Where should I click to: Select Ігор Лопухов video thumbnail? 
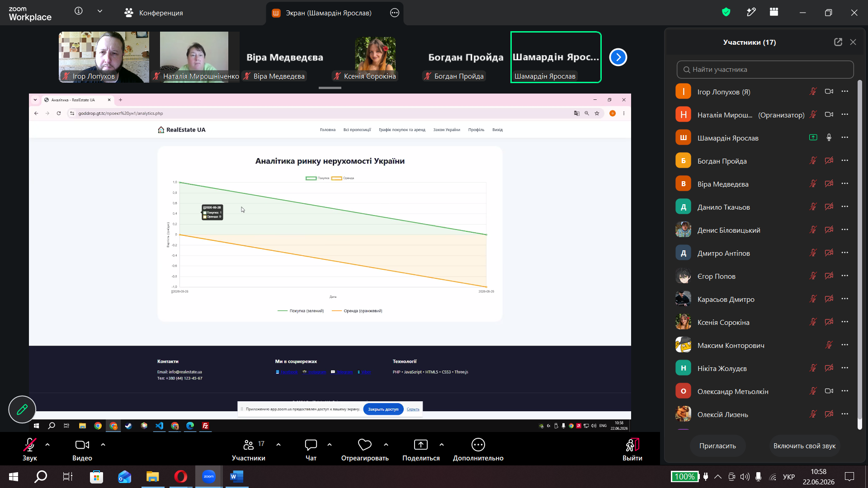click(x=104, y=57)
